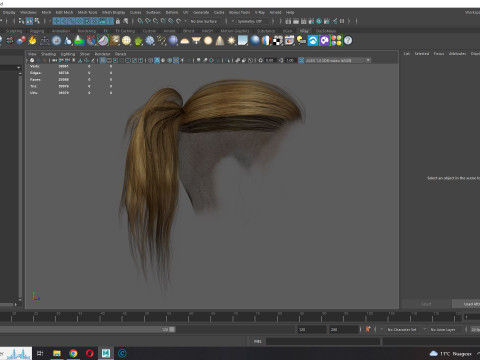Image resolution: width=480 pixels, height=360 pixels.
Task: Click the teal round render icon in status line
Action: pyautogui.click(x=319, y=21)
